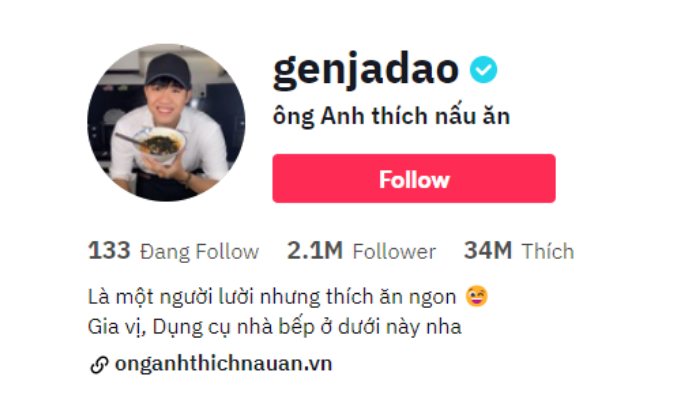This screenshot has height=400, width=700.
Task: Select the nickname ông Anh thích nấu ăn
Action: coord(391,117)
